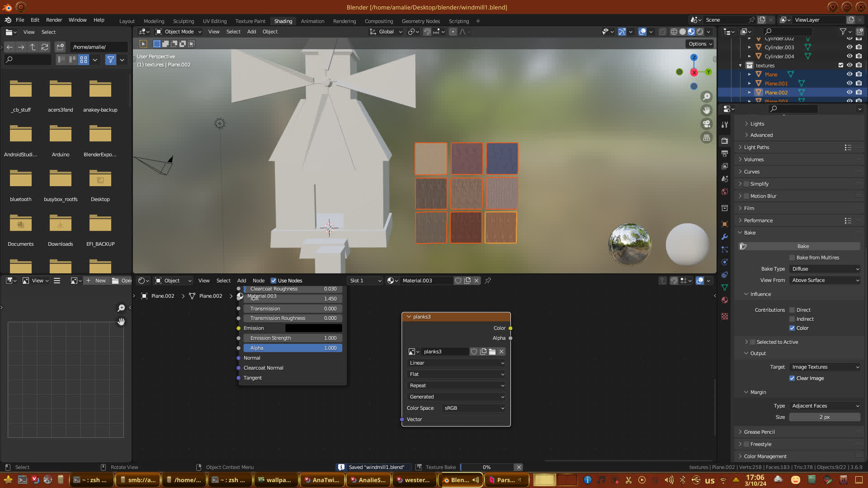This screenshot has height=488, width=868.
Task: Click the open image folder icon in planks3 node
Action: (x=492, y=352)
